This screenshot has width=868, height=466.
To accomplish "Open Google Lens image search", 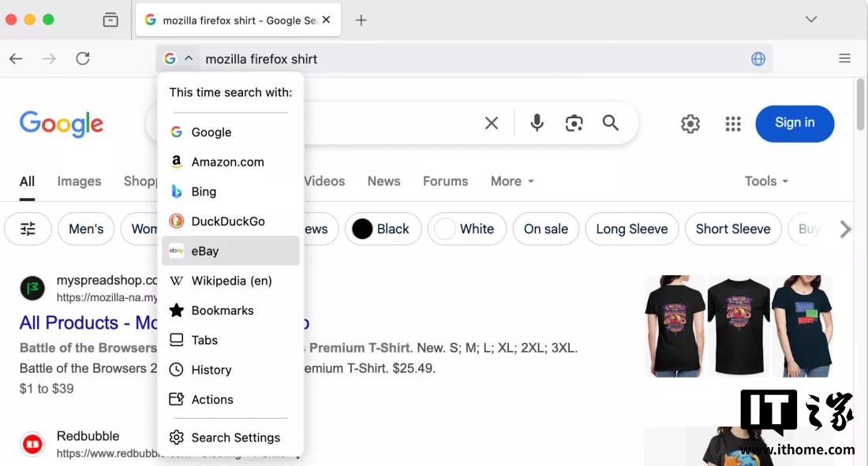I will point(574,123).
